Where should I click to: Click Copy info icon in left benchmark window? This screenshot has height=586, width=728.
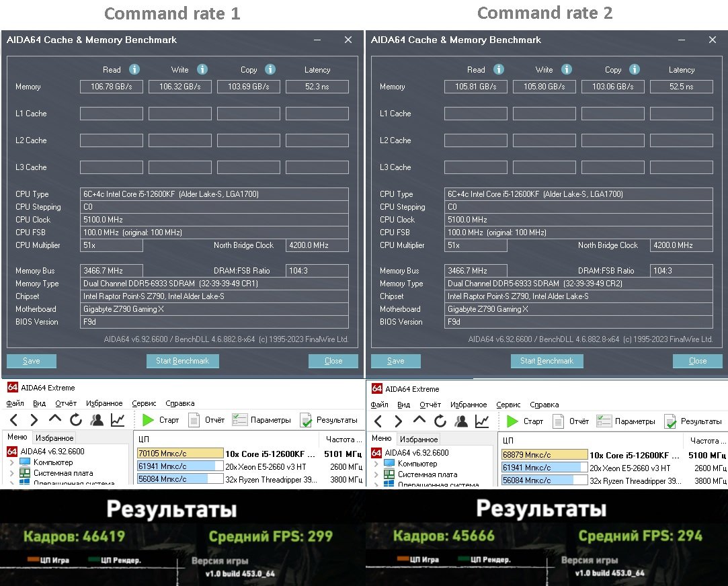(x=270, y=70)
